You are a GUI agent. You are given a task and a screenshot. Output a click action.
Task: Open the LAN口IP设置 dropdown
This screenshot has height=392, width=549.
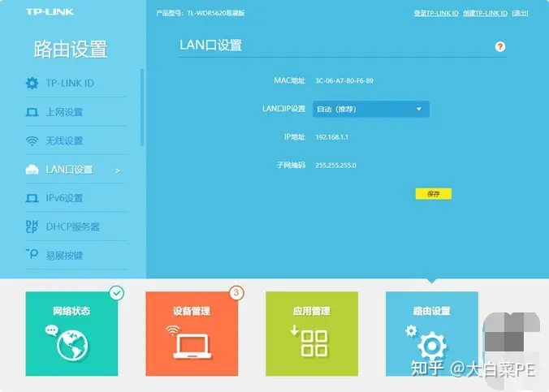371,110
